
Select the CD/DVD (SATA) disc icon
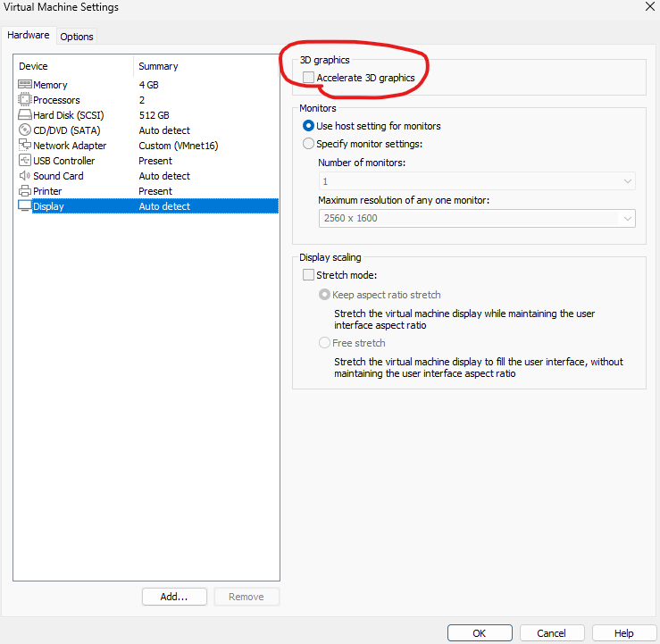click(25, 130)
